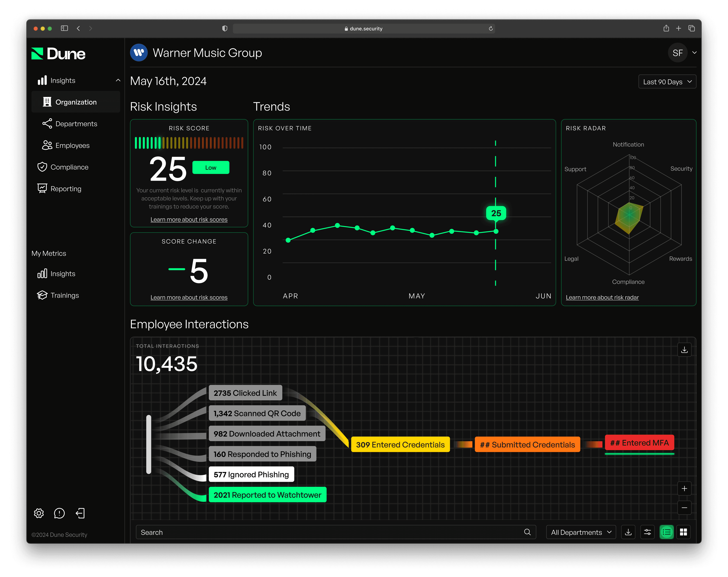Viewport: 728px width, 577px height.
Task: Expand the All Departments dropdown
Action: point(581,532)
